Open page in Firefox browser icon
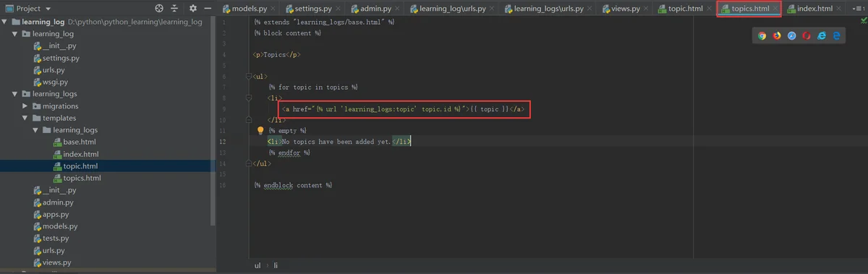 click(x=777, y=35)
